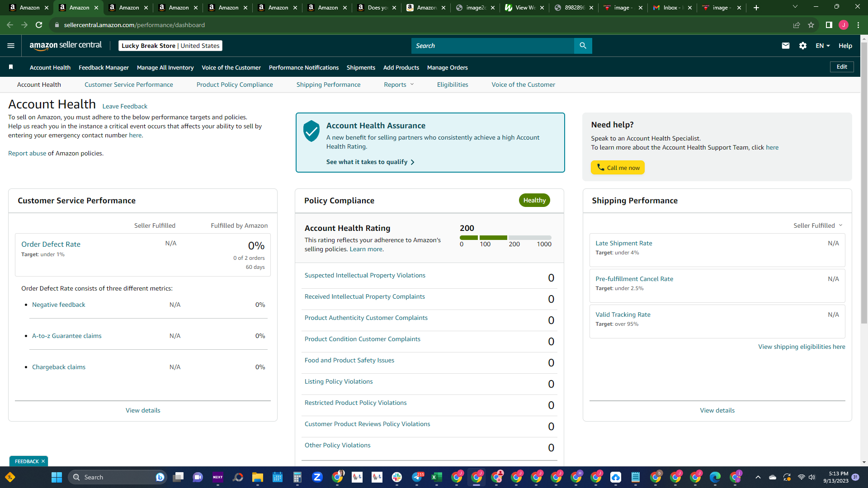
Task: Click View shipping eligibilities here
Action: (x=802, y=347)
